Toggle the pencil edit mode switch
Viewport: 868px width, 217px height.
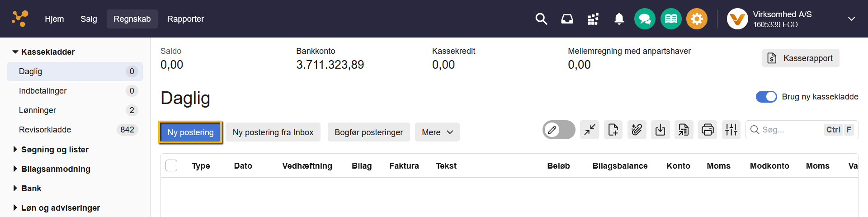(x=559, y=130)
